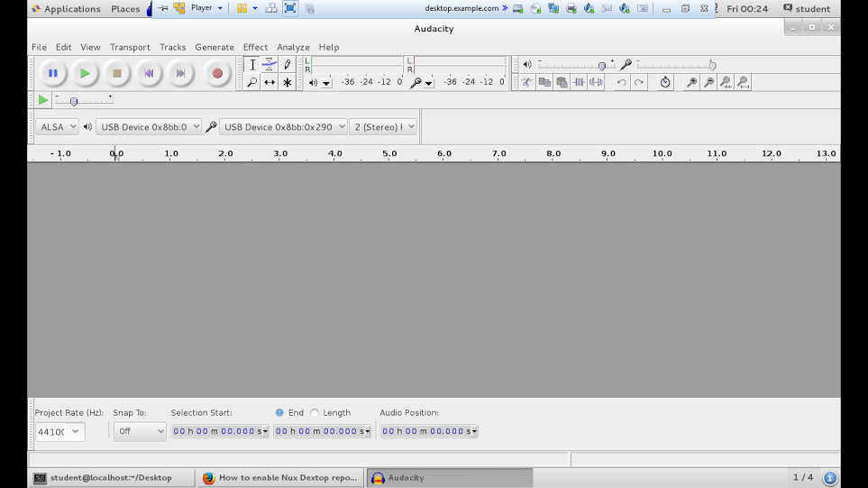Select the End radio button
The image size is (868, 488).
pyautogui.click(x=279, y=412)
